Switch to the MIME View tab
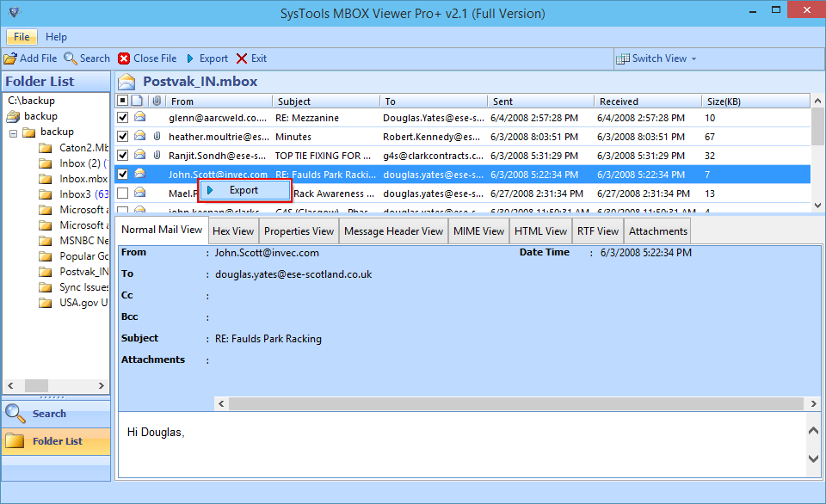The image size is (826, 504). click(x=479, y=231)
